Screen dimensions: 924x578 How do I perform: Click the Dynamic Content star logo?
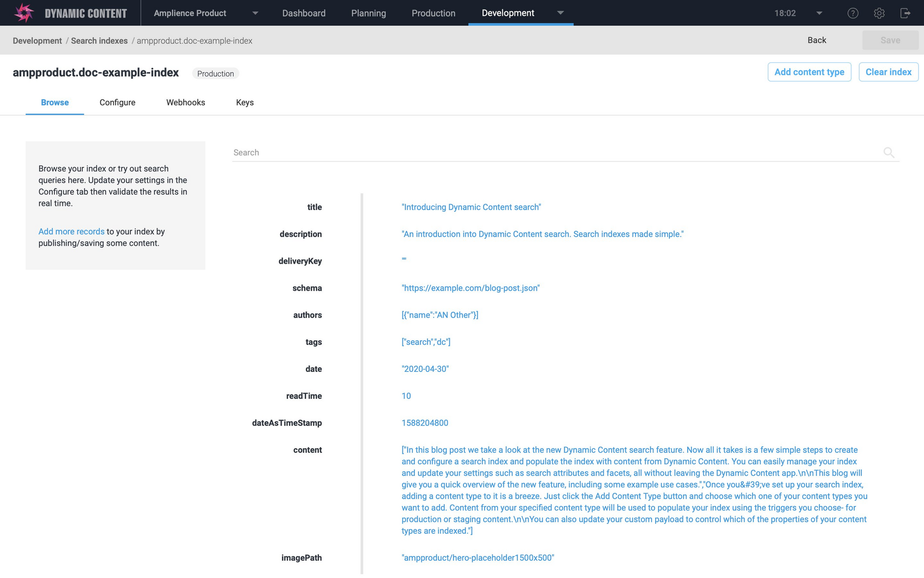tap(24, 13)
